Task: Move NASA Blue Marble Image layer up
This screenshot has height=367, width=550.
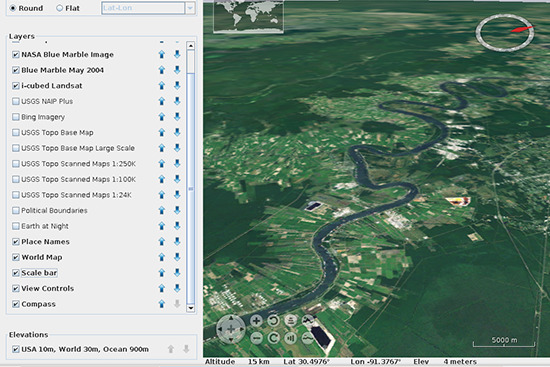Action: (162, 54)
